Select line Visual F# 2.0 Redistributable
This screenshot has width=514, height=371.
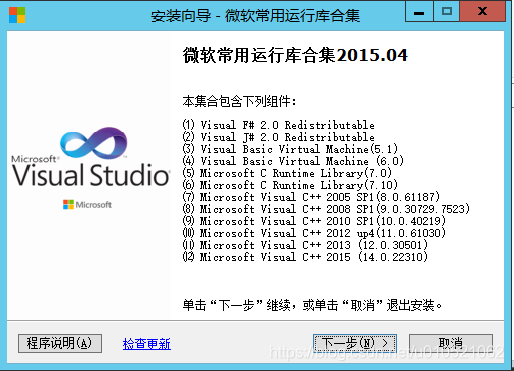pyautogui.click(x=278, y=125)
